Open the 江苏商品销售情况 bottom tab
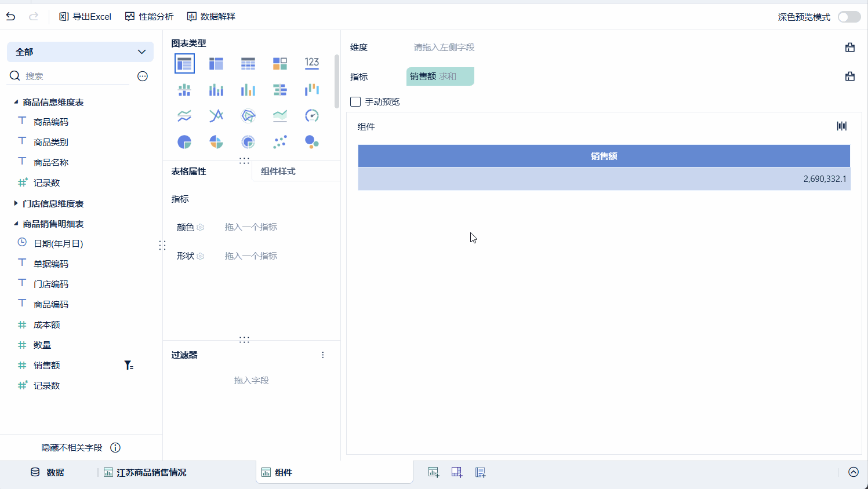The width and height of the screenshot is (868, 489). click(145, 472)
